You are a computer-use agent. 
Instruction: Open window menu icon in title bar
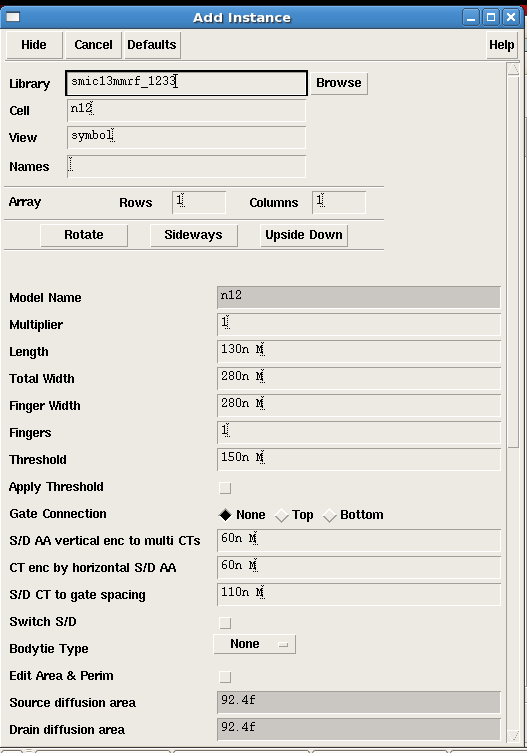tap(13, 17)
